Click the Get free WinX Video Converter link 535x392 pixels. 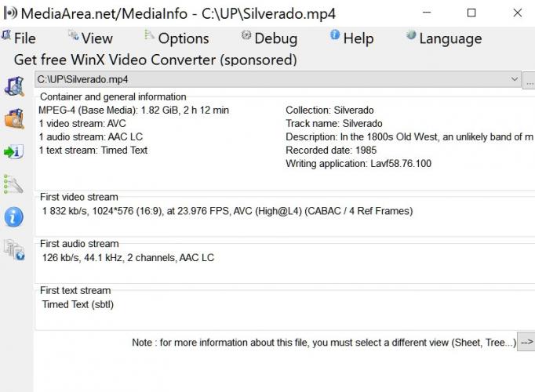click(x=155, y=60)
